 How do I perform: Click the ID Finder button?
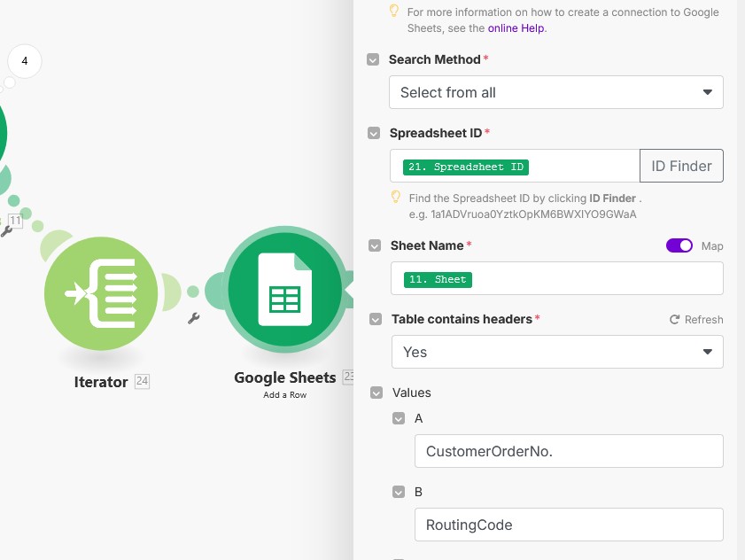[x=681, y=166]
